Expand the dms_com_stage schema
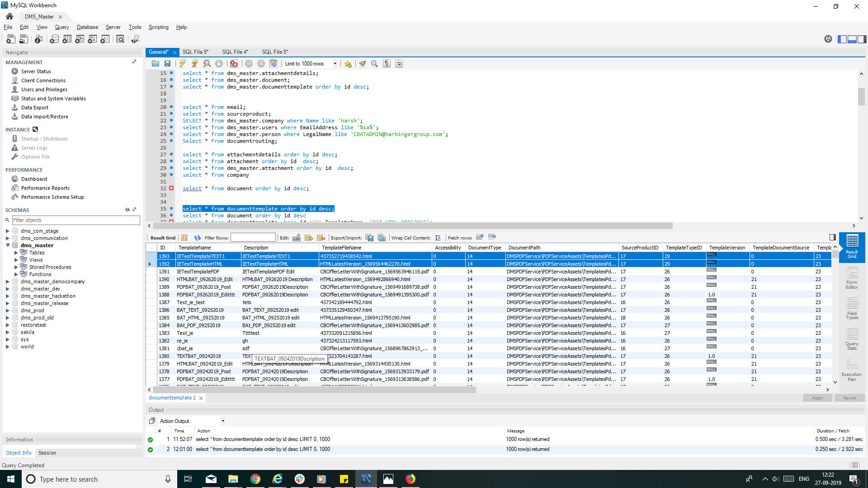This screenshot has height=488, width=868. coord(8,231)
